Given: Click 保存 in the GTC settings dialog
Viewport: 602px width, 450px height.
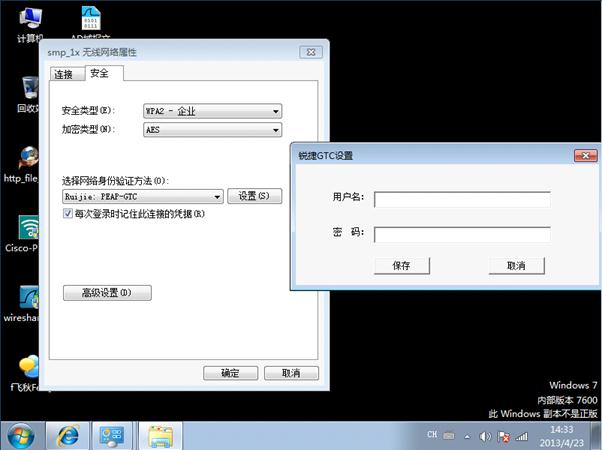Looking at the screenshot, I should coord(402,266).
